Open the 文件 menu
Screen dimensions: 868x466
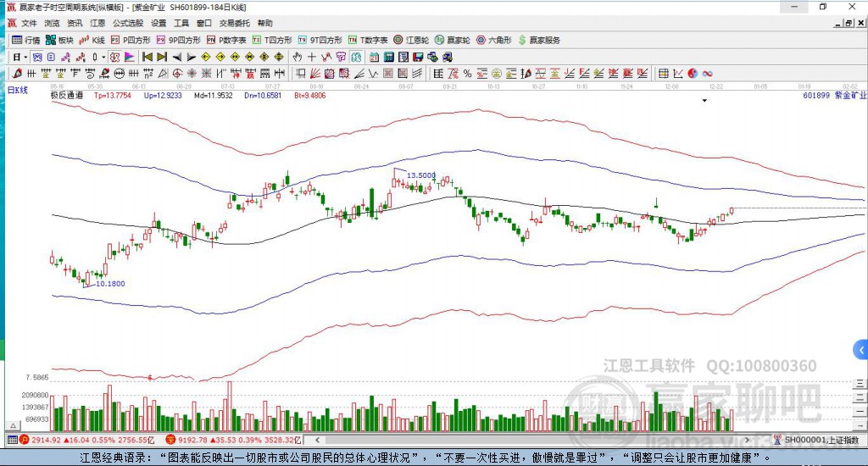click(29, 23)
